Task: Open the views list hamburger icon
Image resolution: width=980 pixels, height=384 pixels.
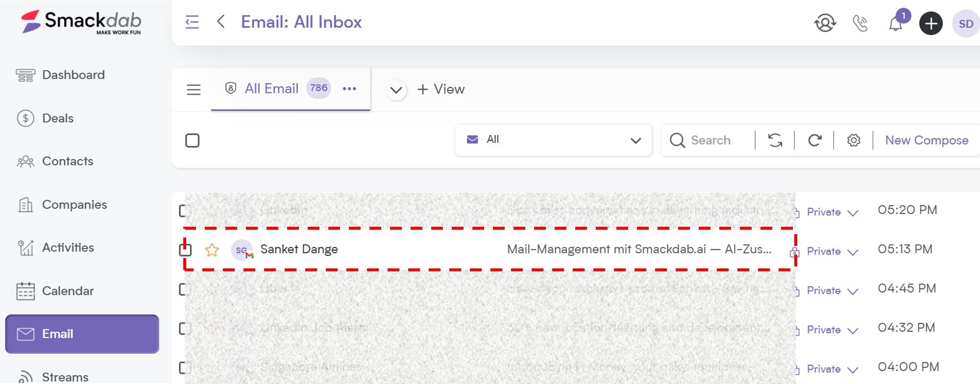Action: (x=194, y=89)
